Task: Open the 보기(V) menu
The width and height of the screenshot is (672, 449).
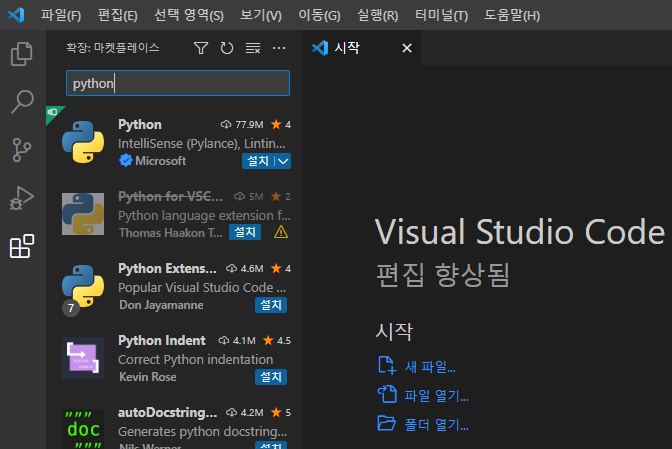Action: (x=261, y=15)
